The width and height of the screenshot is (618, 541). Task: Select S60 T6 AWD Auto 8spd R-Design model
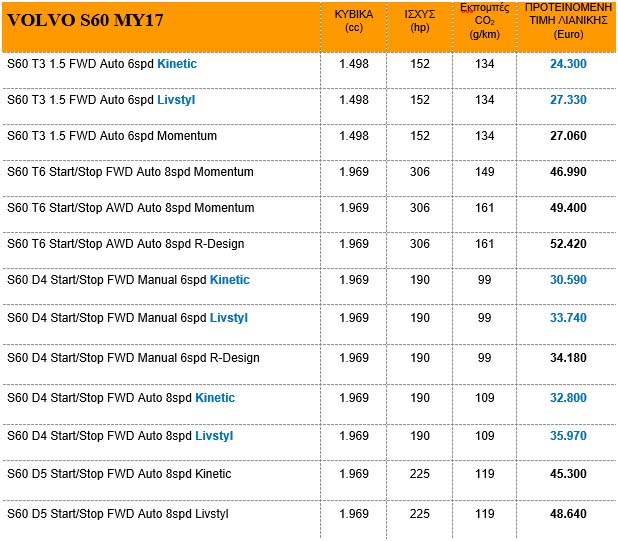(125, 244)
